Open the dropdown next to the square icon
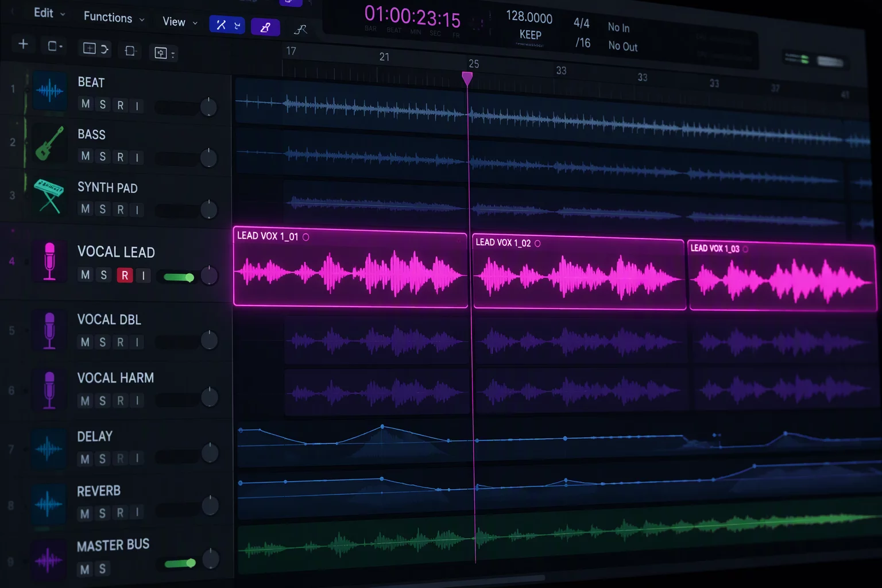882x588 pixels. (x=61, y=47)
